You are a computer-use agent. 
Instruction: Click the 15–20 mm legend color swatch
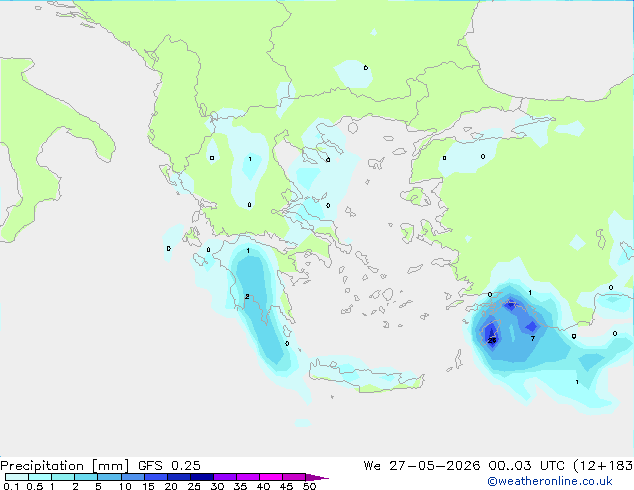coord(156,477)
